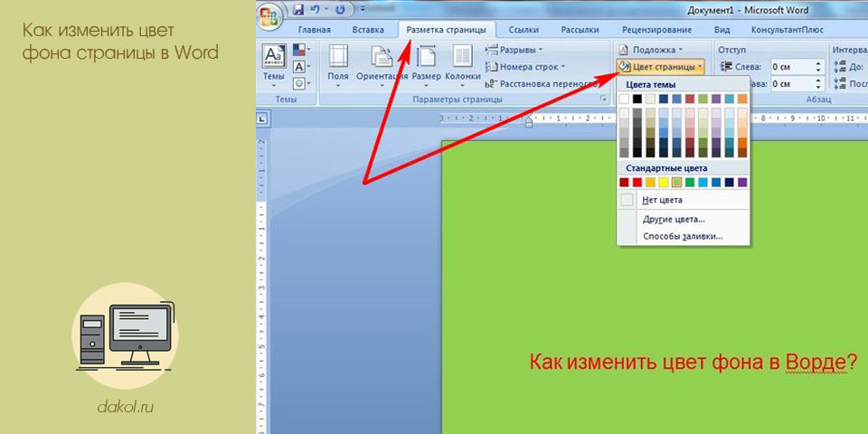Switch to the Вставка tab
The height and width of the screenshot is (434, 868).
[368, 30]
